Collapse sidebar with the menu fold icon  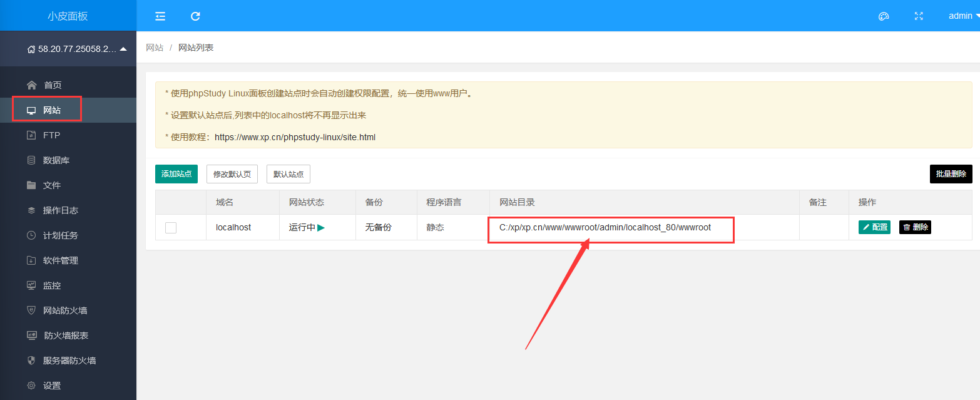[x=160, y=16]
